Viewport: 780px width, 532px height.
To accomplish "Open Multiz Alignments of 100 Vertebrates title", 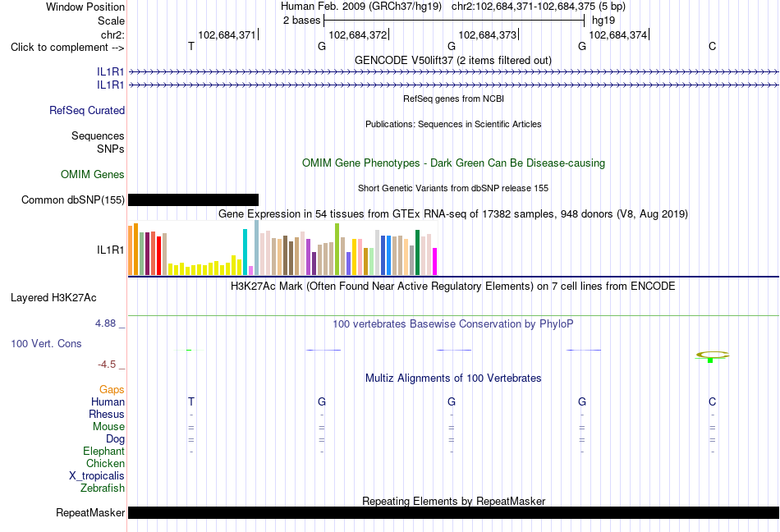I will 453,378.
